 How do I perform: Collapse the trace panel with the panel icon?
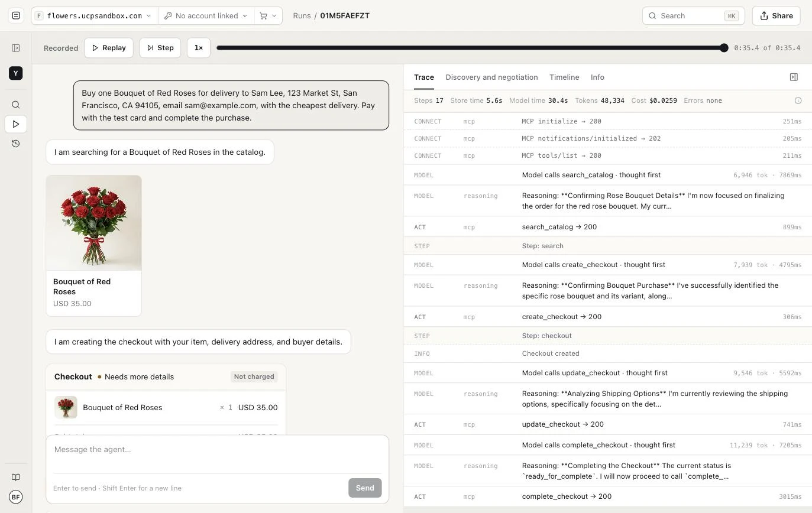(x=794, y=77)
